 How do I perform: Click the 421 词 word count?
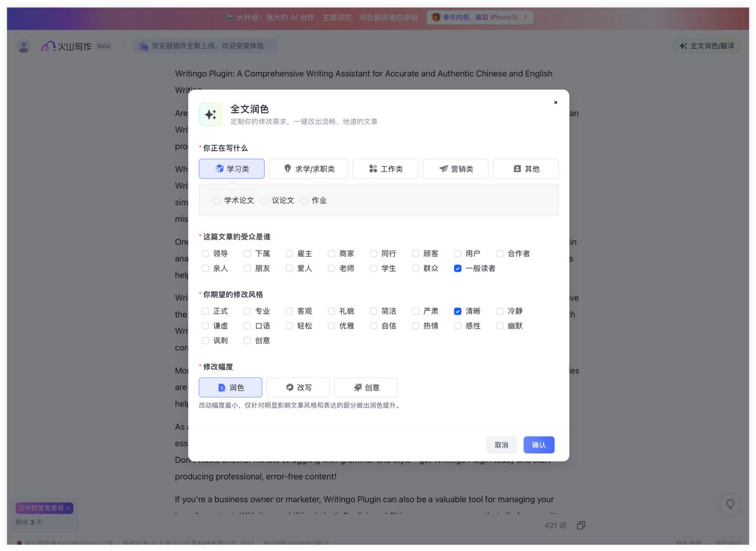pos(555,525)
